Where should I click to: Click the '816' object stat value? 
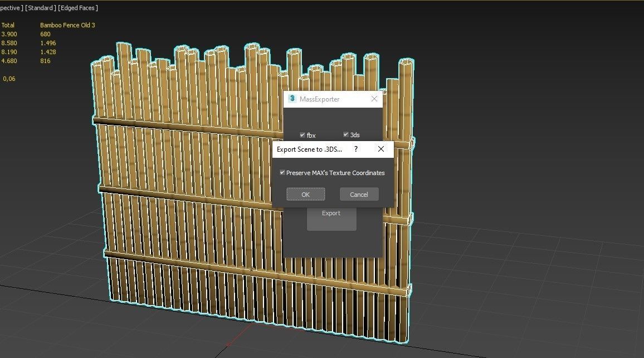(x=45, y=61)
